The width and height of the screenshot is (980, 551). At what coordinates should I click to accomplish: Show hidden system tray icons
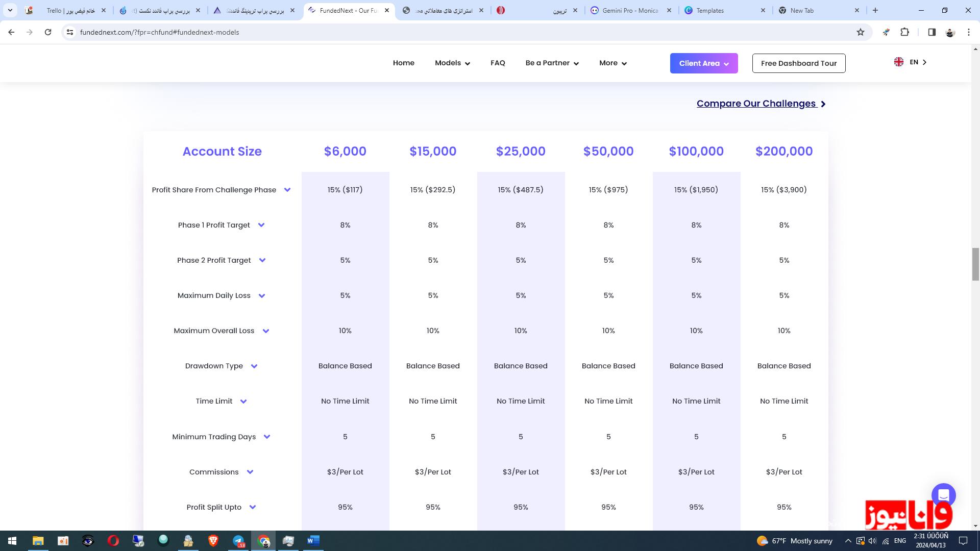click(x=848, y=541)
